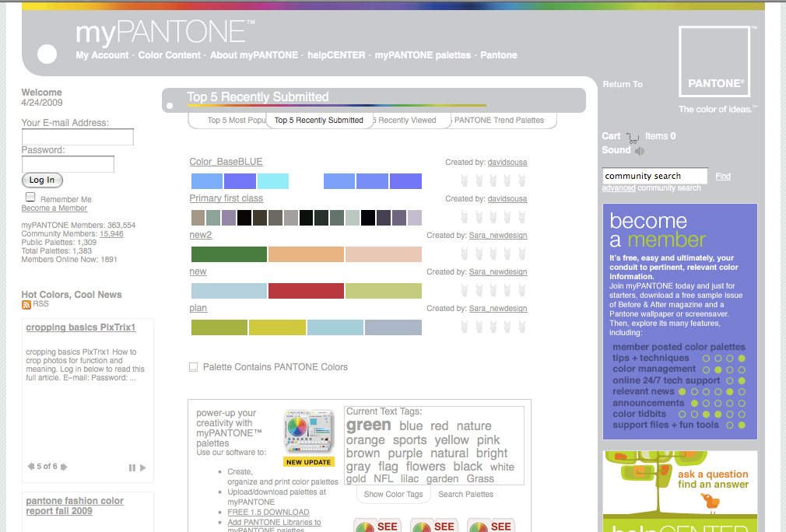The image size is (786, 532).
Task: Follow the Become a Member link
Action: point(54,208)
